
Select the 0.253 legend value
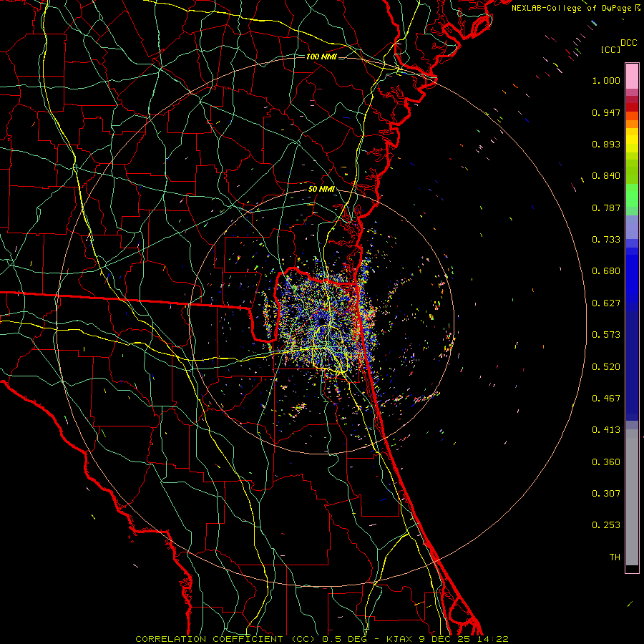(x=606, y=525)
